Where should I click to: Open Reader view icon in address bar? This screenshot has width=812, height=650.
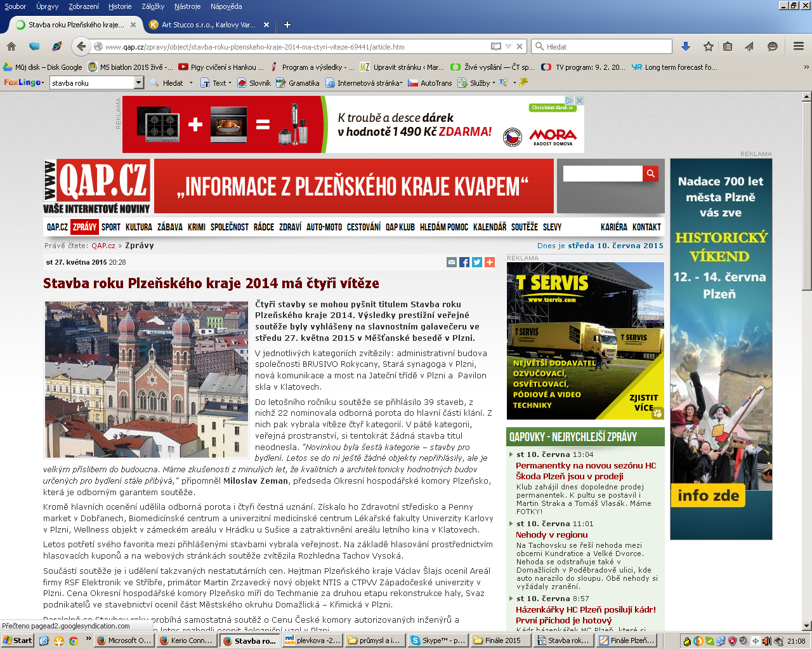[496, 46]
